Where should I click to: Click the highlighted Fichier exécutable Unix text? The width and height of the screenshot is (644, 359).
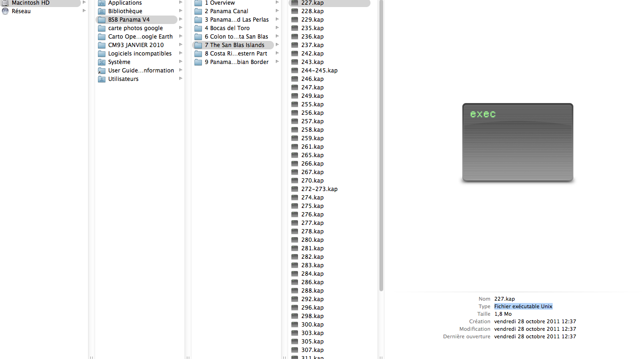(x=523, y=306)
